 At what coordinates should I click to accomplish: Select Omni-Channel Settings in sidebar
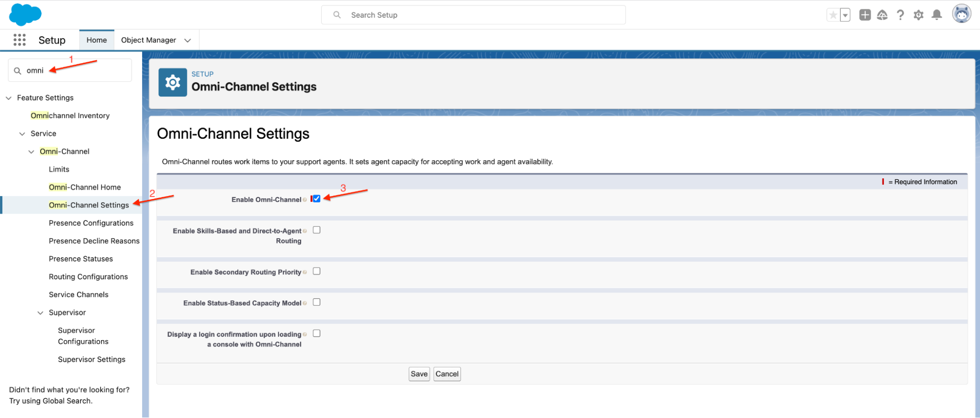coord(89,205)
